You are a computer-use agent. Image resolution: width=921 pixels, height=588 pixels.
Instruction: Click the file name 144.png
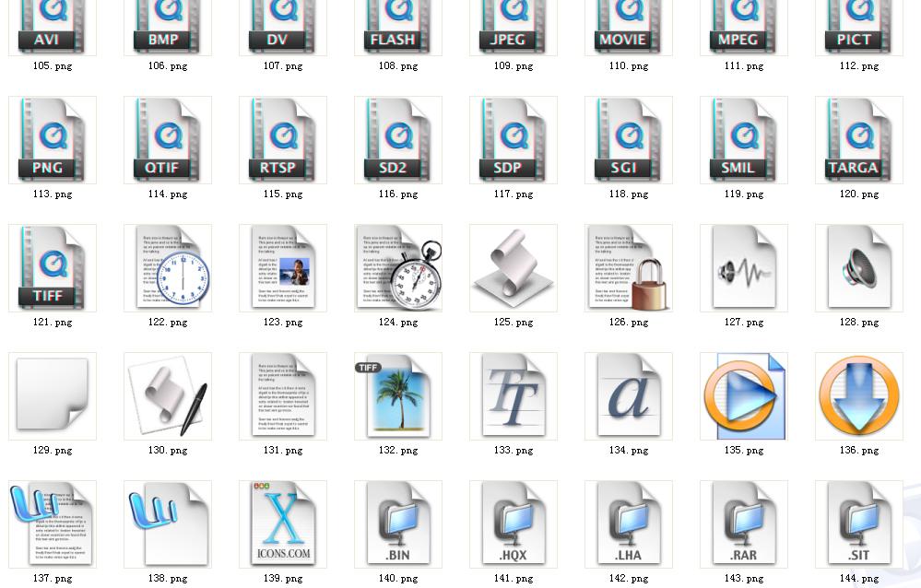(x=858, y=578)
